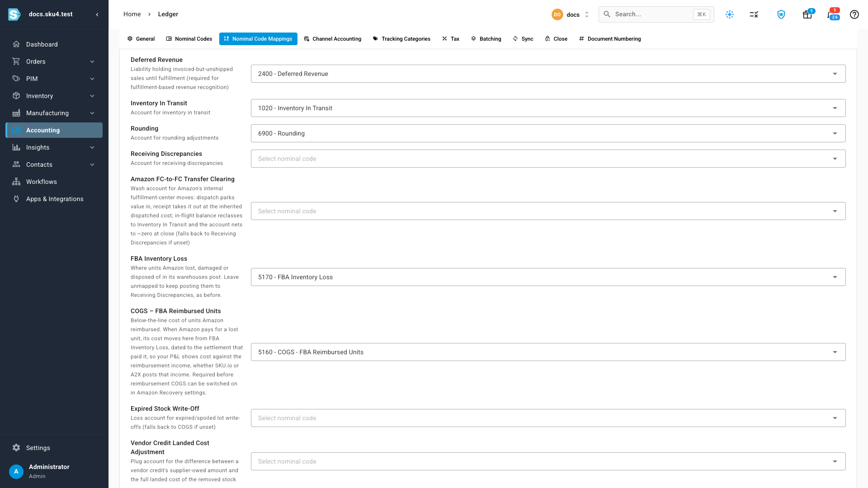Click the Manufacturing factory icon
868x488 pixels.
pyautogui.click(x=16, y=113)
